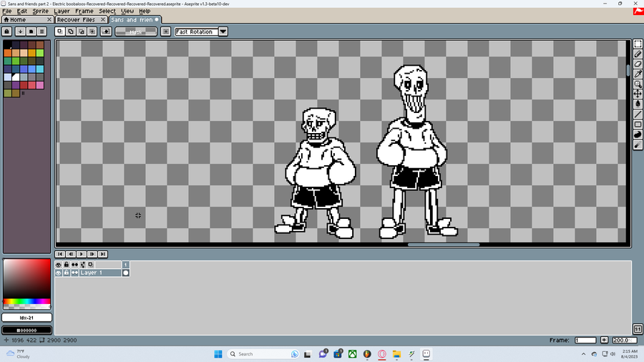
Task: Select the Rectangle shape tool
Action: click(x=638, y=124)
